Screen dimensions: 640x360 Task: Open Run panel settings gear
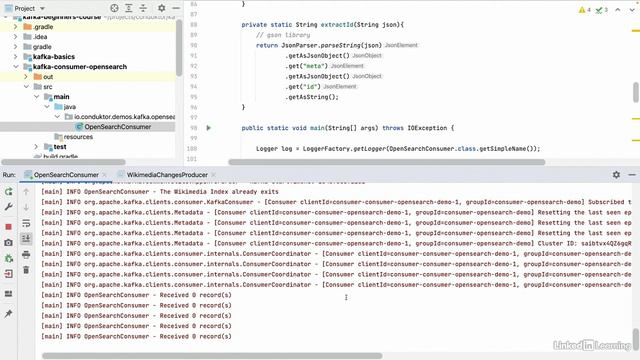[x=616, y=175]
